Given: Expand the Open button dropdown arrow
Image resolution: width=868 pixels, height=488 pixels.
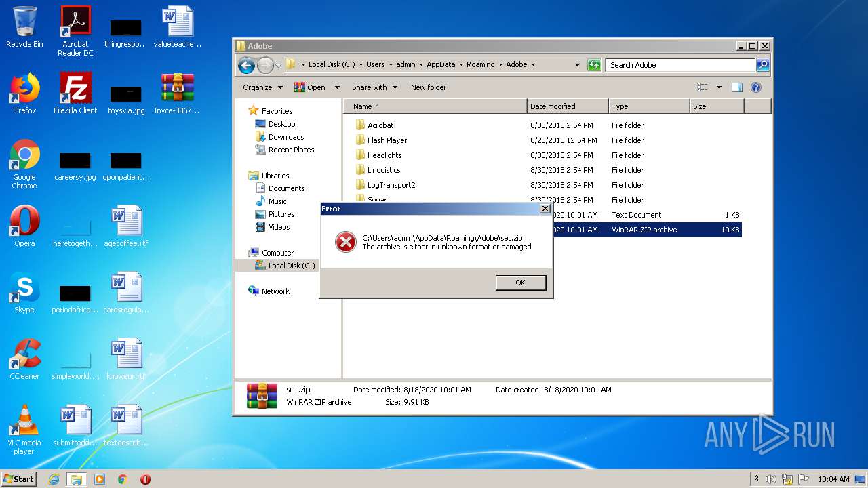Looking at the screenshot, I should coord(337,87).
